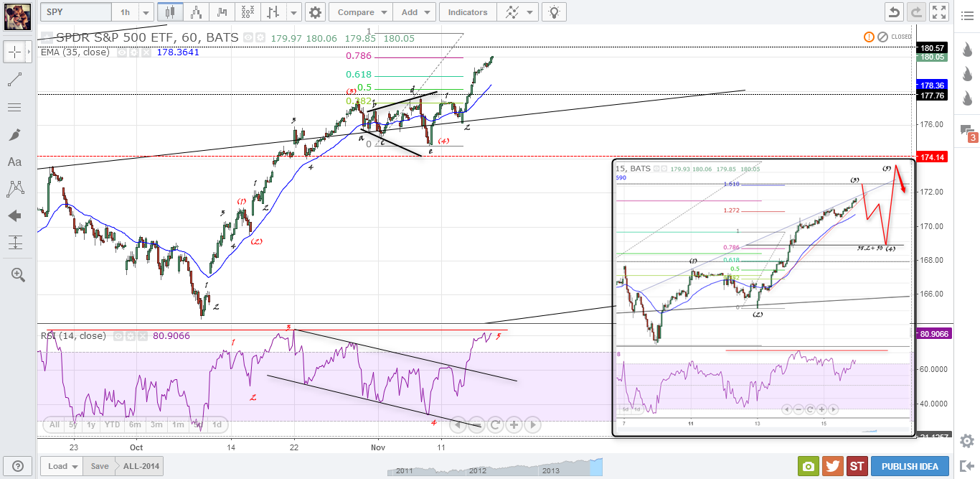Zoom in with the plus button

514,424
